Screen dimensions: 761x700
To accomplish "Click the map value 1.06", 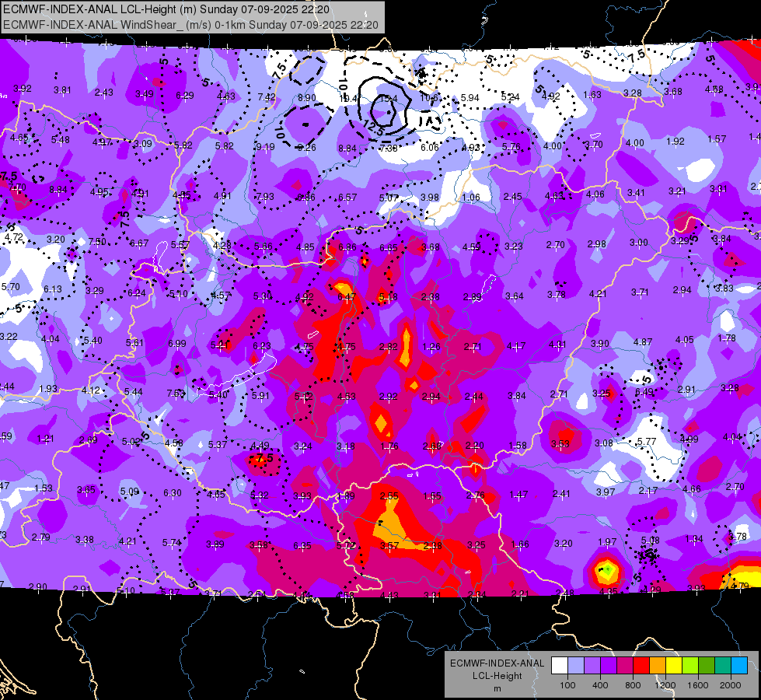I will click(x=471, y=198).
